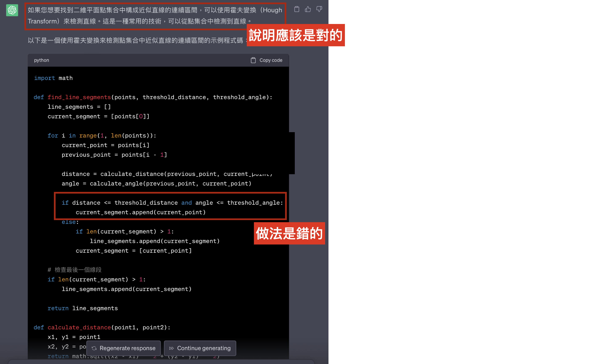This screenshot has height=364, width=598.
Task: Give the response a thumbs down
Action: [x=319, y=9]
